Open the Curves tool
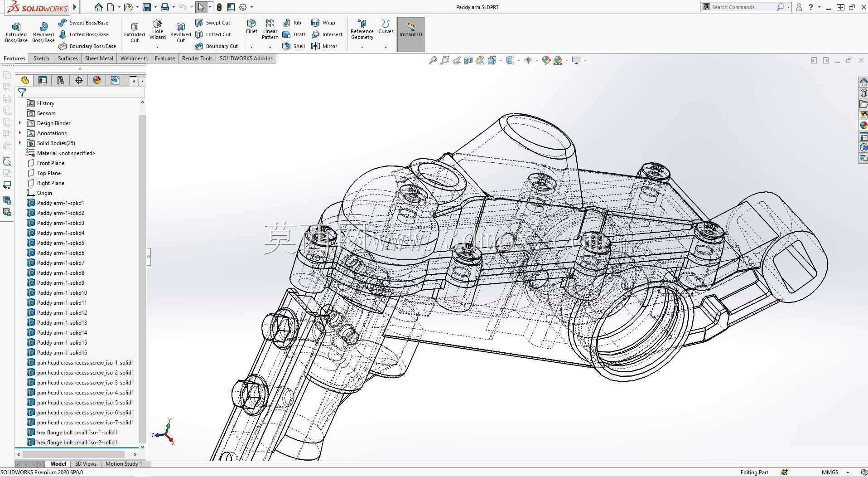The image size is (868, 477). (386, 27)
